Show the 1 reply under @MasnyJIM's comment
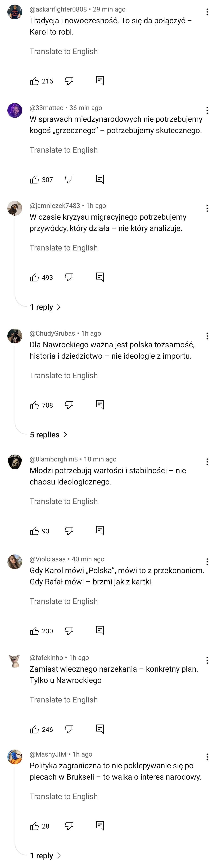The height and width of the screenshot is (868, 222). tap(45, 855)
